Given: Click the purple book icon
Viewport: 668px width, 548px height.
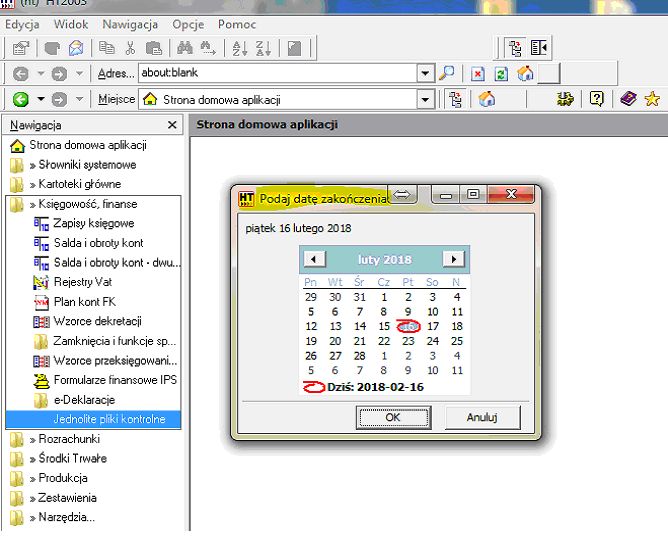Looking at the screenshot, I should pyautogui.click(x=628, y=99).
